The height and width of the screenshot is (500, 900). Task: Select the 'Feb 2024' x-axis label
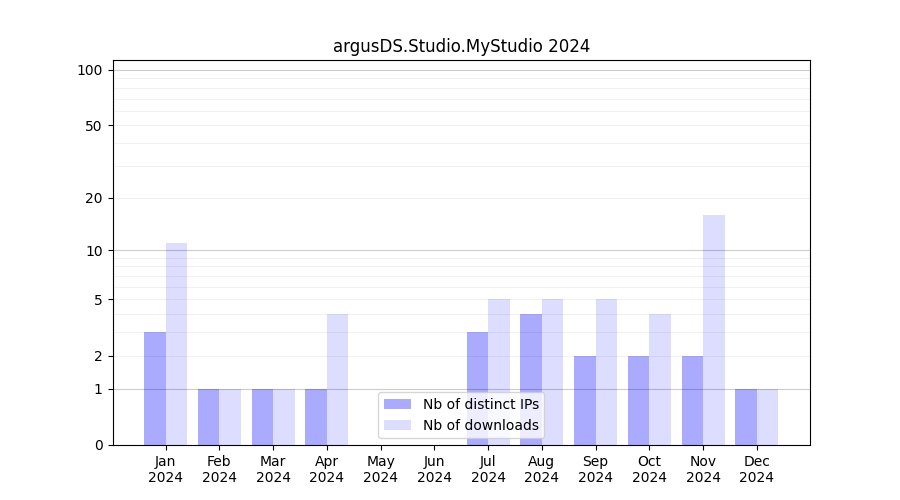(x=219, y=469)
